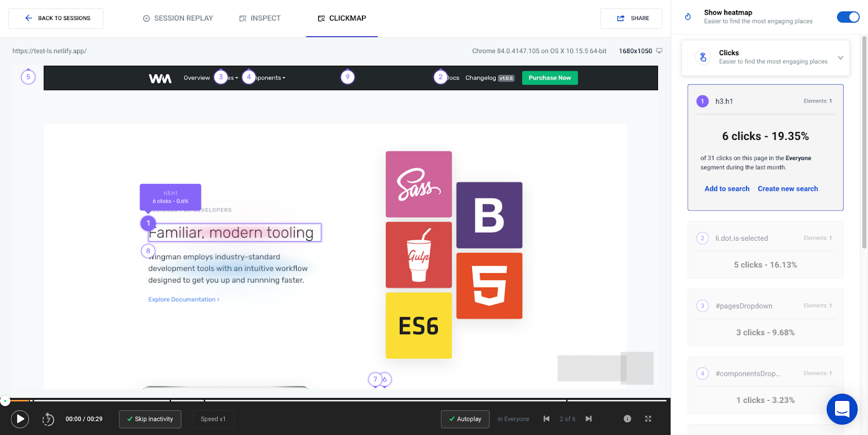Click the session info icon
Image resolution: width=868 pixels, height=435 pixels.
(627, 419)
